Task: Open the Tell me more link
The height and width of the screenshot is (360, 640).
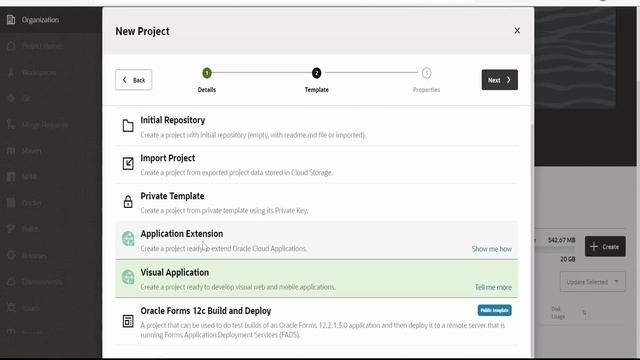Action: (x=493, y=287)
